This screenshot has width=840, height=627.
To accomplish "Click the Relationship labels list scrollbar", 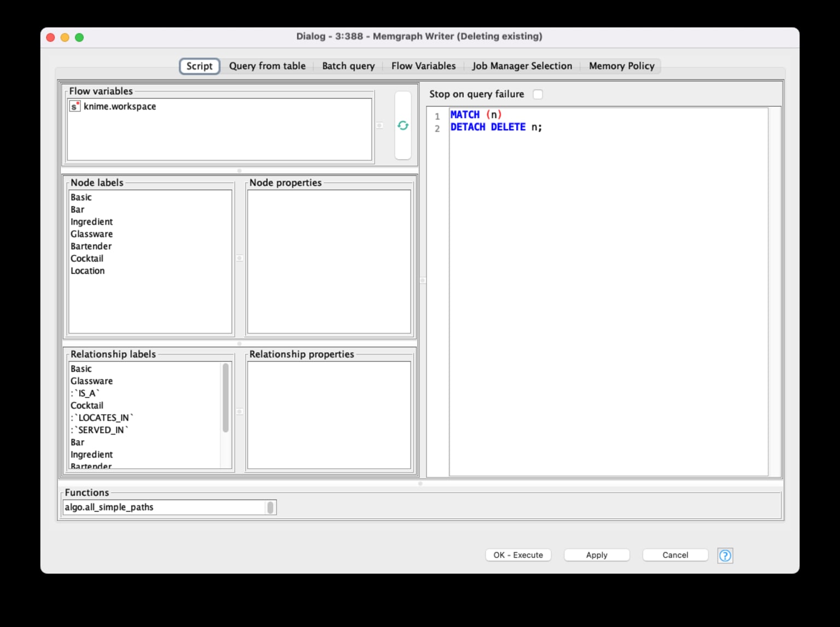I will 225,398.
